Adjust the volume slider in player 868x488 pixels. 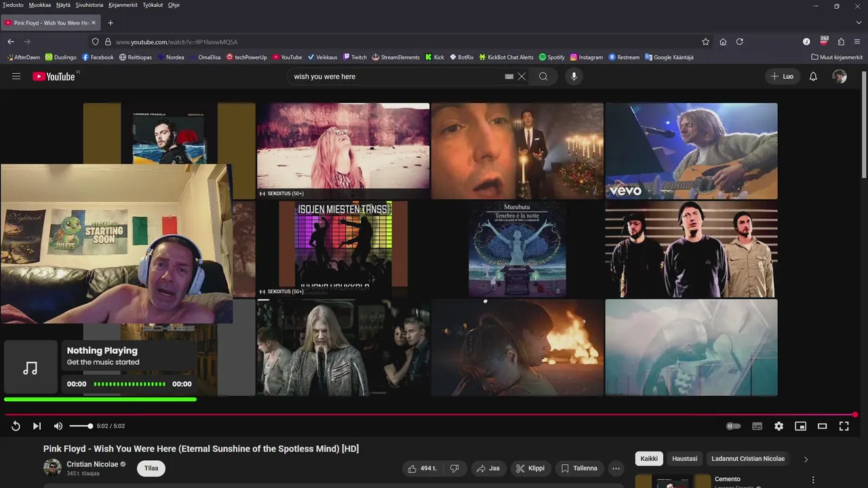pyautogui.click(x=81, y=426)
